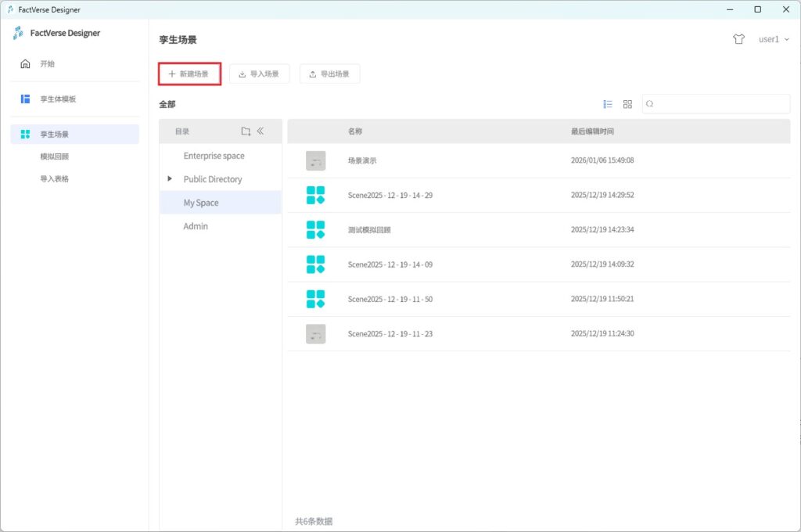Click the 场景演示 scene thumbnail
The height and width of the screenshot is (532, 801).
[x=315, y=160]
